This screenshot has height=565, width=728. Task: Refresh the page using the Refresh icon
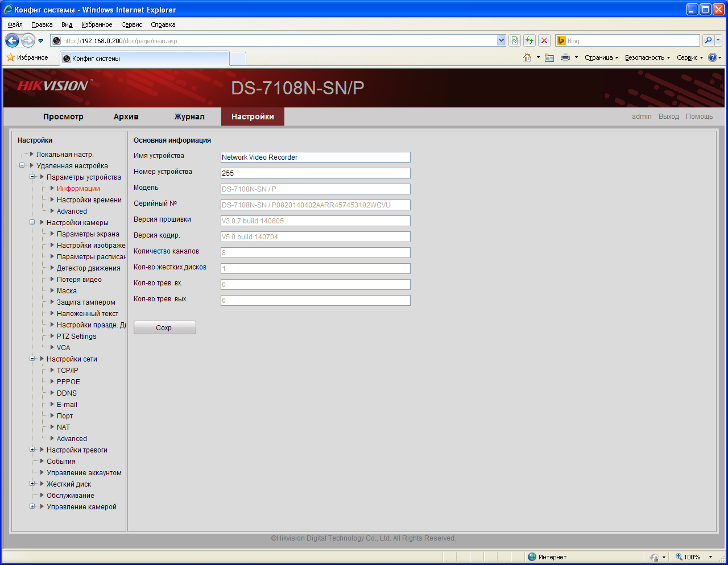click(530, 40)
